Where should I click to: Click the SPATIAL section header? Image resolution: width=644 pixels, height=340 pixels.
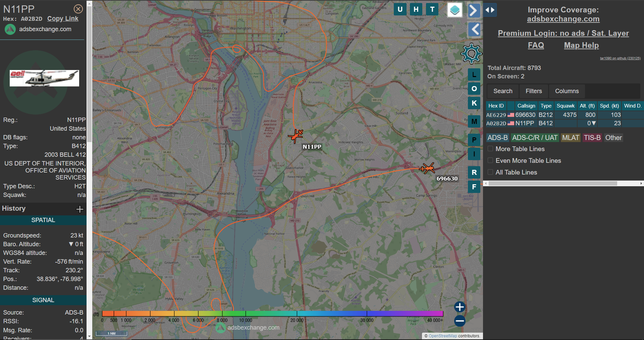(43, 220)
